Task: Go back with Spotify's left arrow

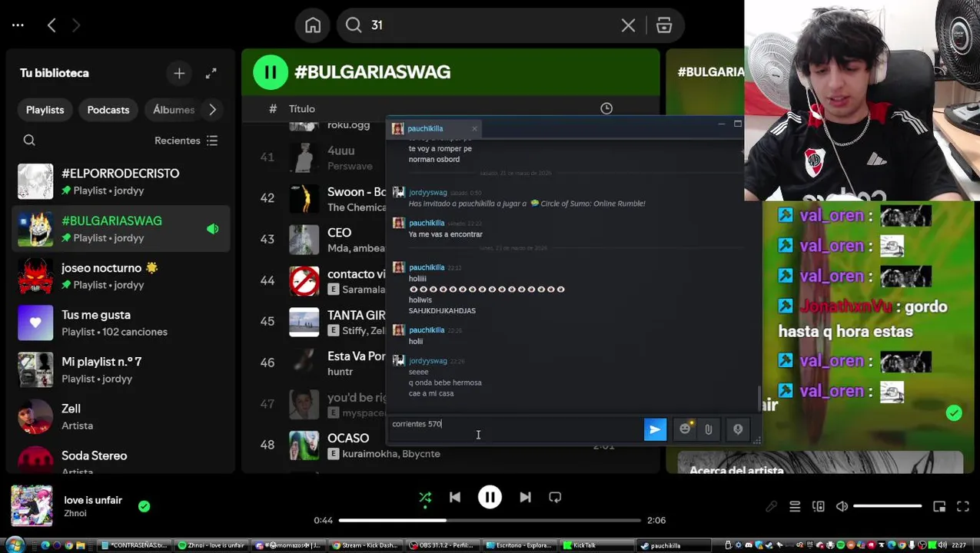Action: pyautogui.click(x=51, y=25)
